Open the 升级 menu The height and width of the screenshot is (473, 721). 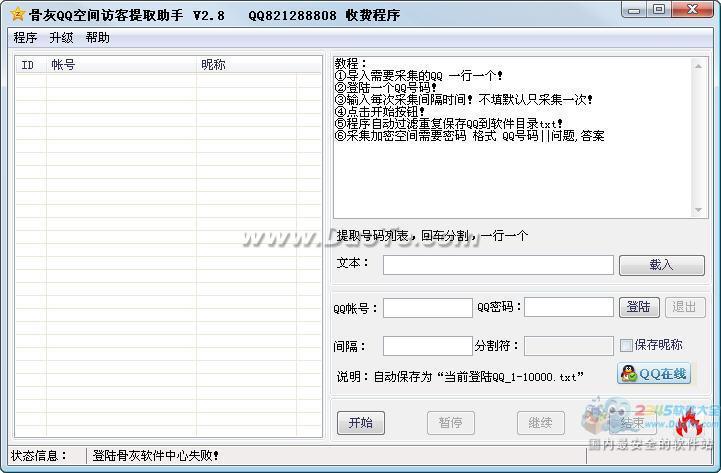[61, 38]
